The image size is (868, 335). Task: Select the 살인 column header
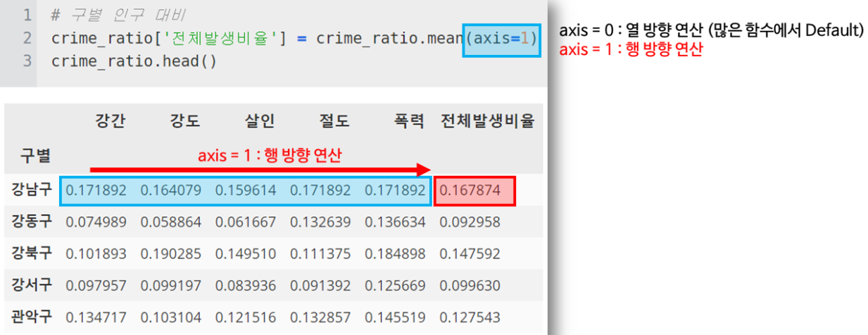[x=260, y=121]
